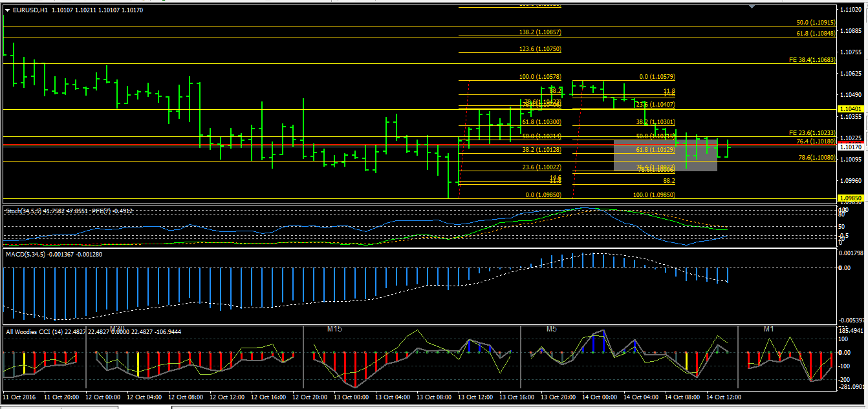Click the 0.001798 MACD scale value
Image resolution: width=868 pixels, height=409 pixels.
tap(852, 253)
